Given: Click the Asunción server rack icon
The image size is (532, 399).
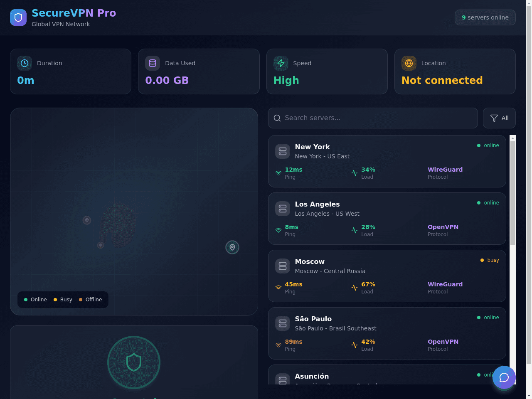Looking at the screenshot, I should click(283, 379).
